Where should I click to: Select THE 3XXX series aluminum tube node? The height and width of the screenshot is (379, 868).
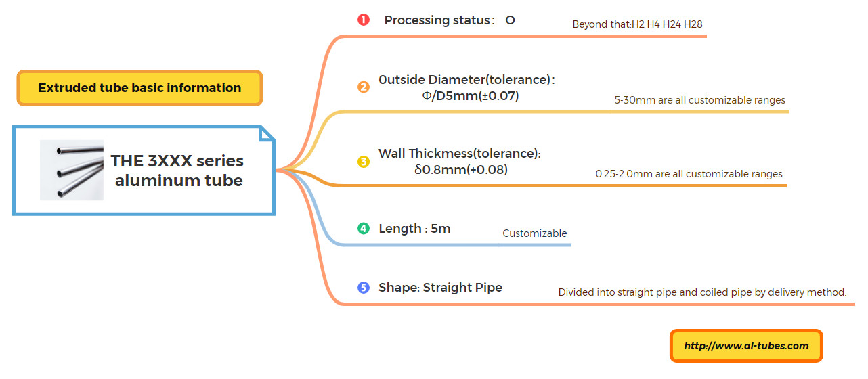point(177,171)
